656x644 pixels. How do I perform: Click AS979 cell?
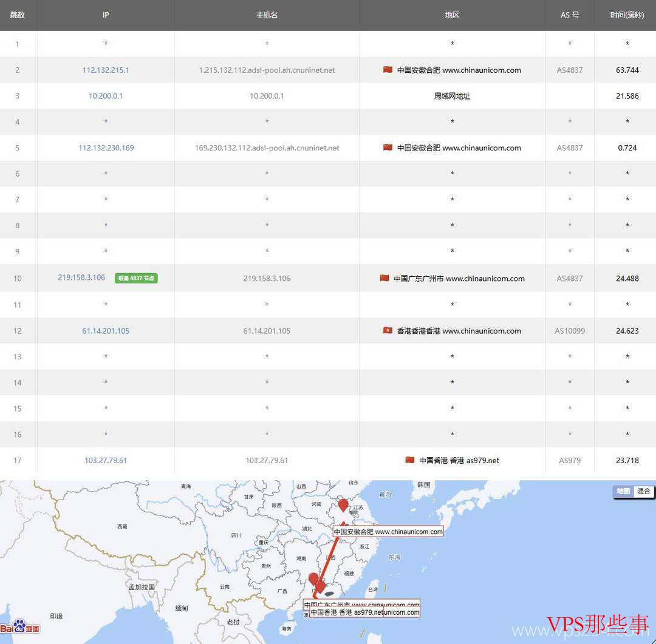coord(569,461)
